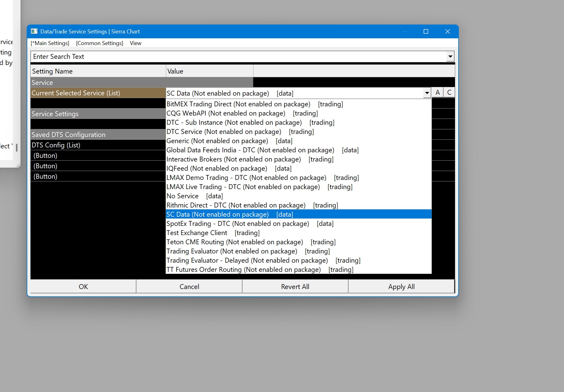This screenshot has height=392, width=564.
Task: Select Test Exchange Client service
Action: point(299,233)
